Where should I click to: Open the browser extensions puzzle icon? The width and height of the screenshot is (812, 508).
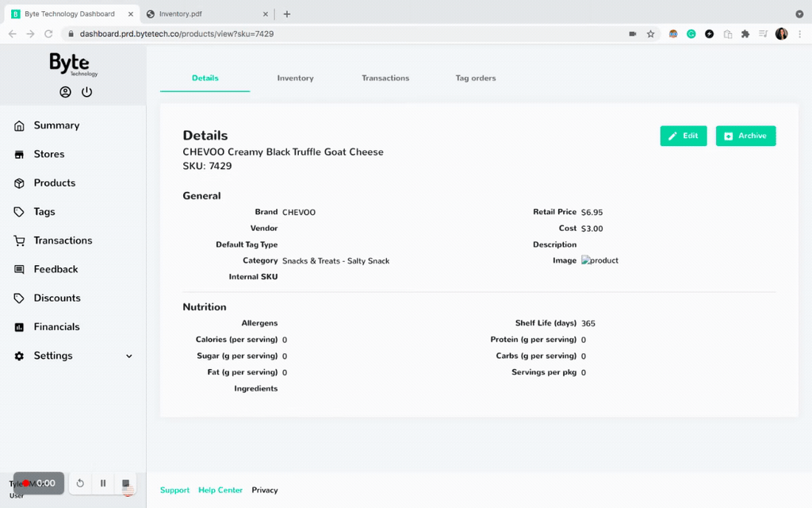click(745, 33)
